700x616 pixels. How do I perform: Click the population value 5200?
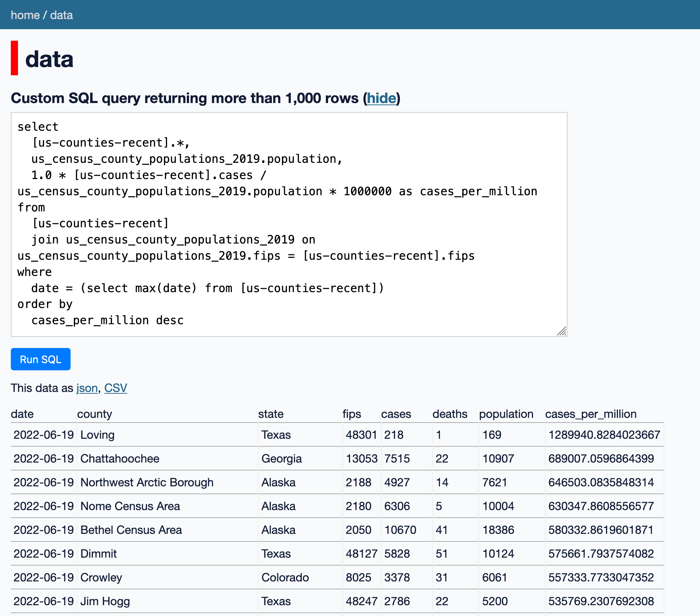tap(495, 601)
